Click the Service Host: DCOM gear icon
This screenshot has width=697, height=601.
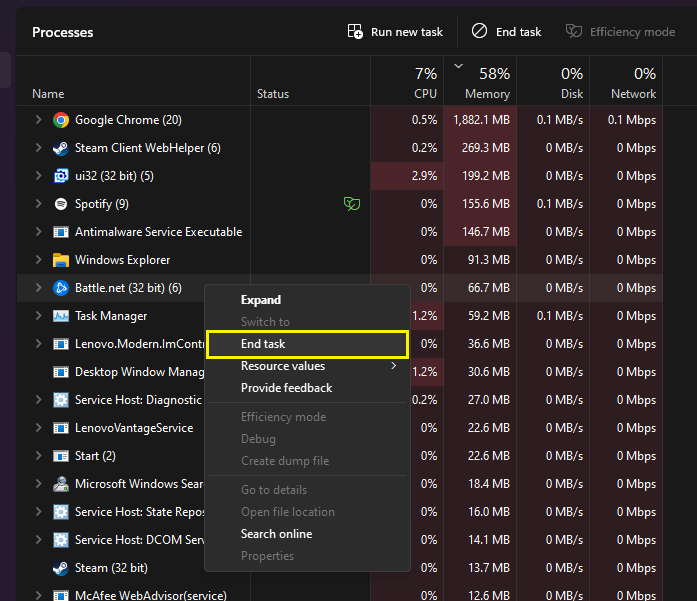(61, 540)
